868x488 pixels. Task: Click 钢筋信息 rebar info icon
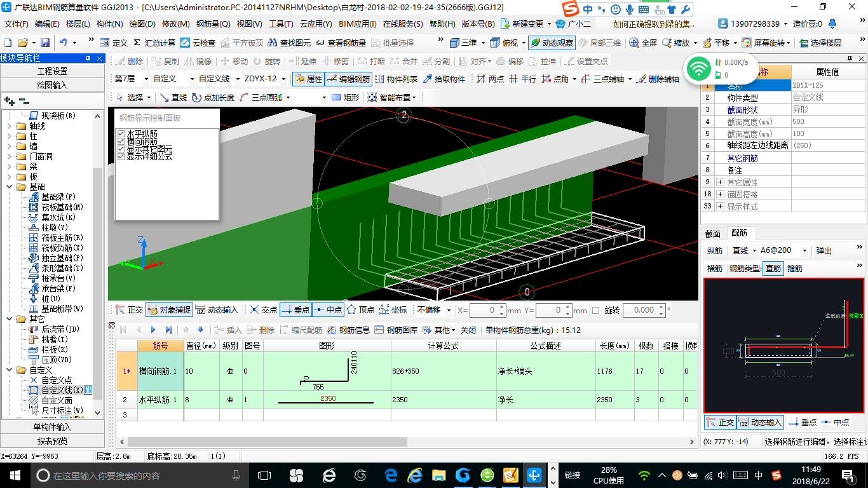348,330
